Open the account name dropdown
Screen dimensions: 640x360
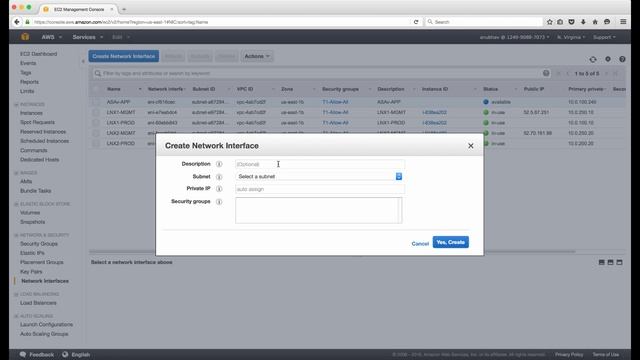tap(514, 37)
